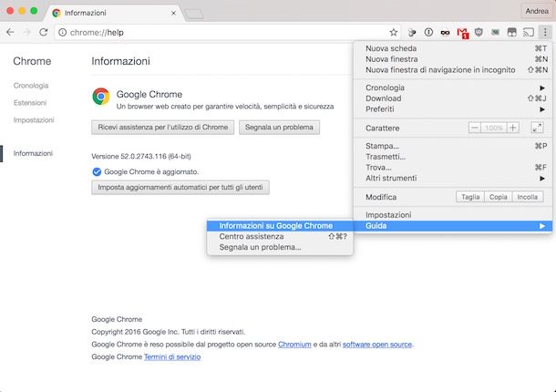Click the 100% zoom level value

click(x=494, y=128)
